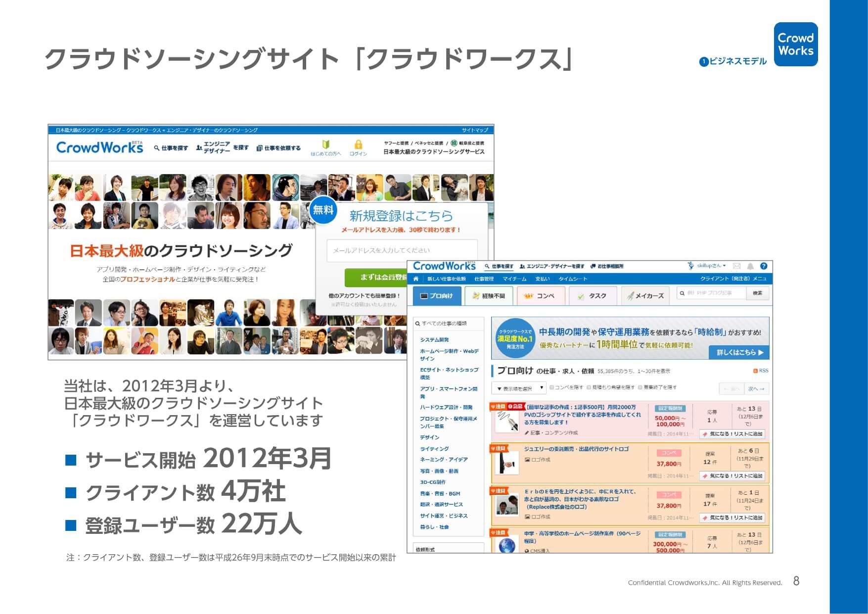Click エンジニア デザイナー を探す on the homepage
The image size is (868, 614).
coord(222,147)
